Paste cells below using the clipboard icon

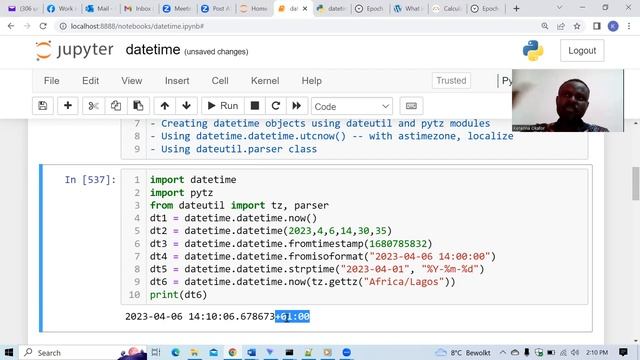click(138, 106)
